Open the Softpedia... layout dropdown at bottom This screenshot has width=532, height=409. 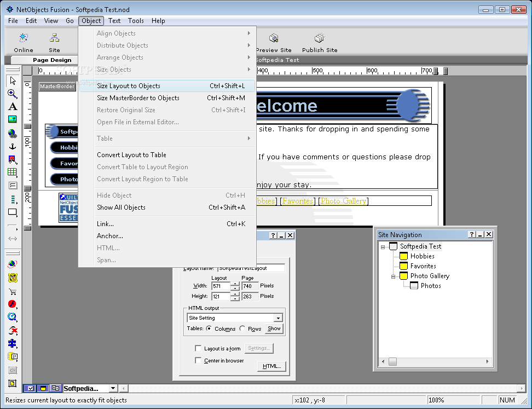[x=113, y=388]
